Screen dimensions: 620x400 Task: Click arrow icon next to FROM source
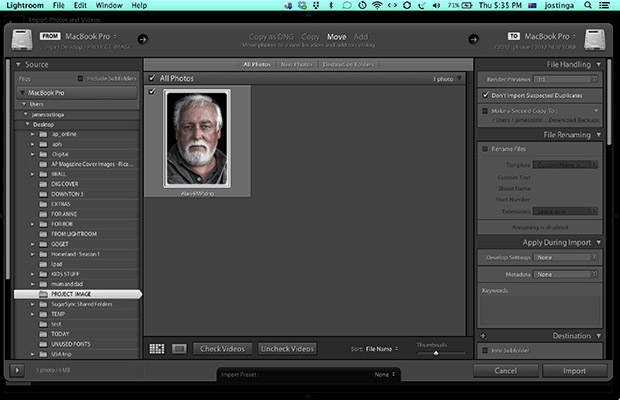click(x=143, y=39)
